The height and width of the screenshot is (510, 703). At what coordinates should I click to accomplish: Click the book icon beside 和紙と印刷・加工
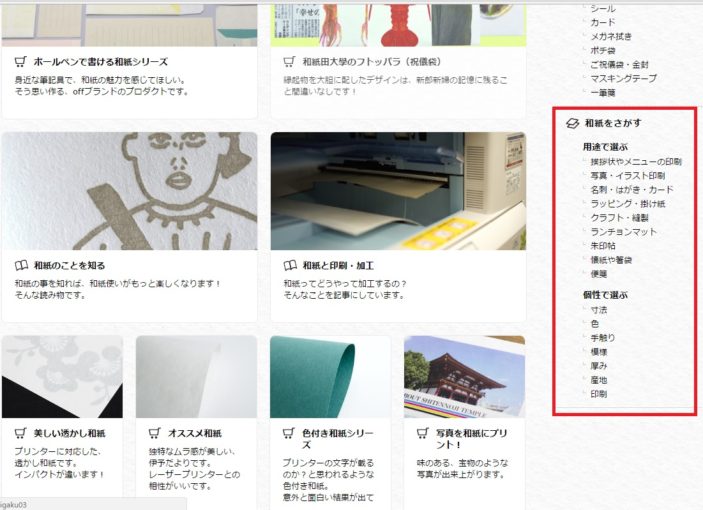pos(290,266)
